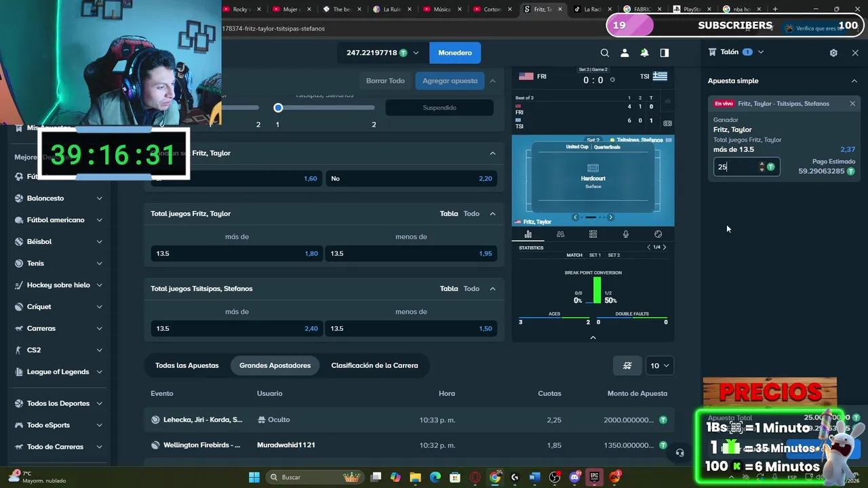The height and width of the screenshot is (488, 868).
Task: Go to the previous tracker slide arrow
Action: click(x=575, y=218)
